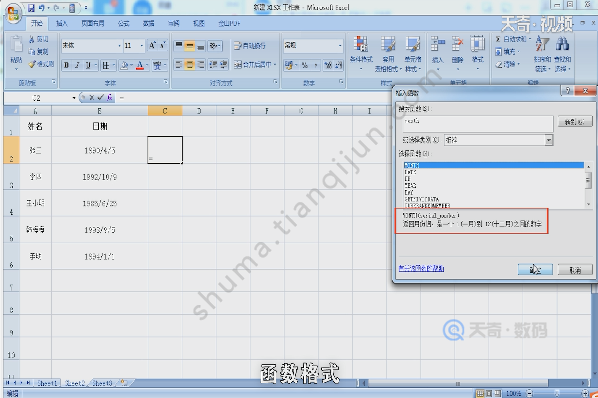Toggle Bold formatting in ribbon

(67, 66)
